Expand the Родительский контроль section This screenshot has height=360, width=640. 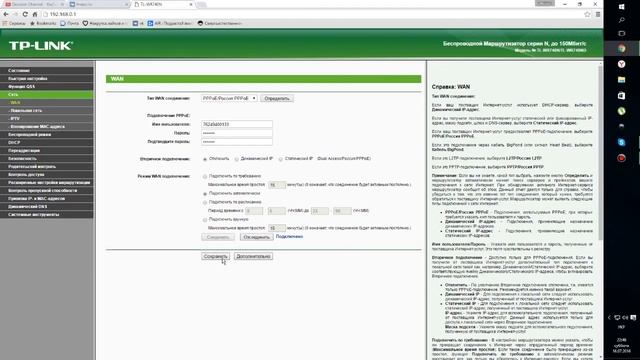(47, 167)
